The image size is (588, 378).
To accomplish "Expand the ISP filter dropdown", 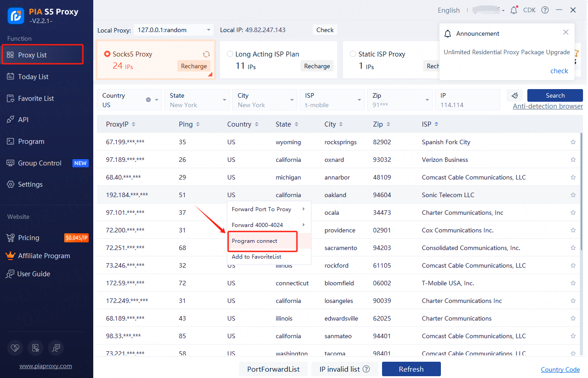I will pos(359,100).
